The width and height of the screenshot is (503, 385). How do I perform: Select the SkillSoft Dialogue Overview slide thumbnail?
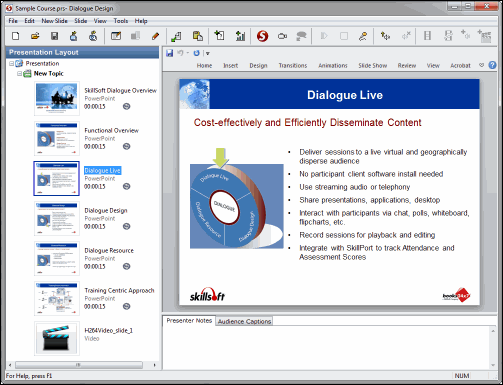tap(57, 99)
